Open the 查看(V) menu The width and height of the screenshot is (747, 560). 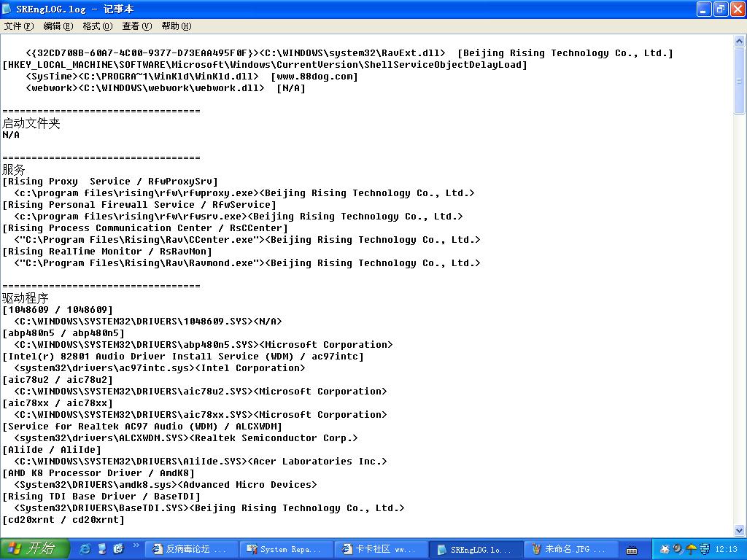pos(136,26)
